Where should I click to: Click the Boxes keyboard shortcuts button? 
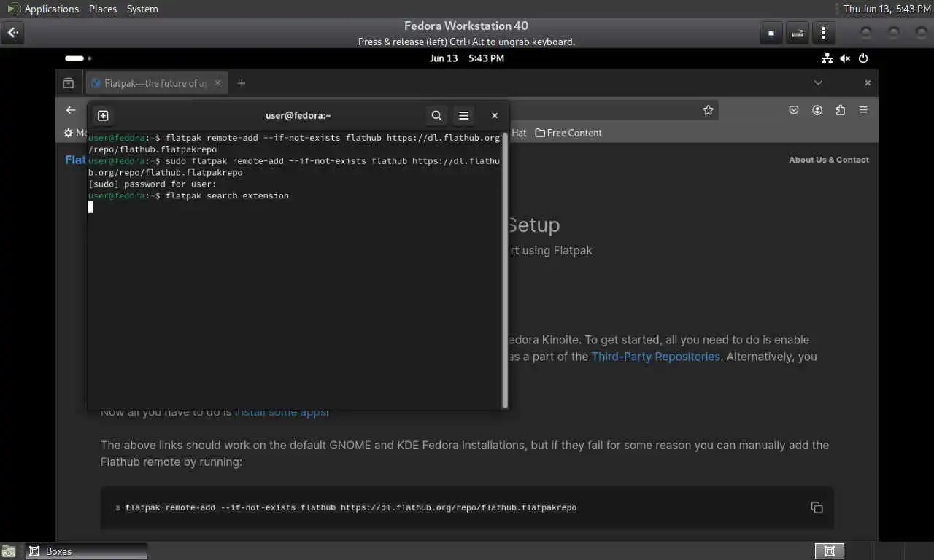[798, 33]
